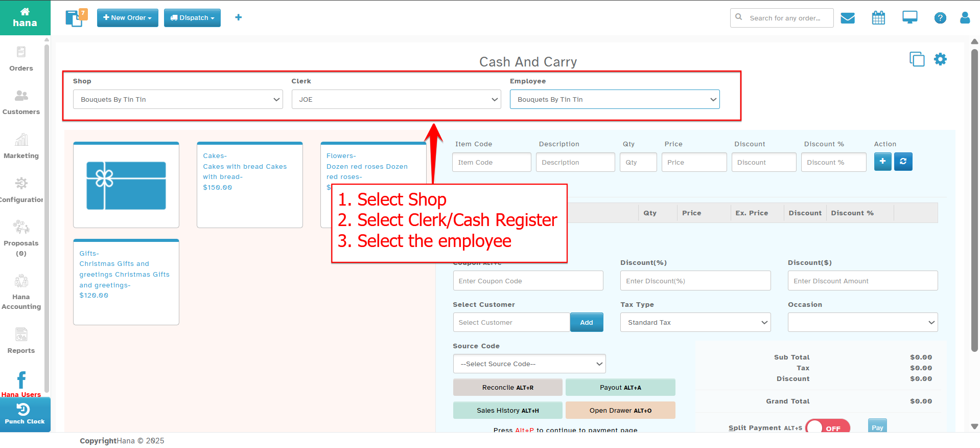Open the Shop dropdown
The image size is (980, 448).
[178, 99]
